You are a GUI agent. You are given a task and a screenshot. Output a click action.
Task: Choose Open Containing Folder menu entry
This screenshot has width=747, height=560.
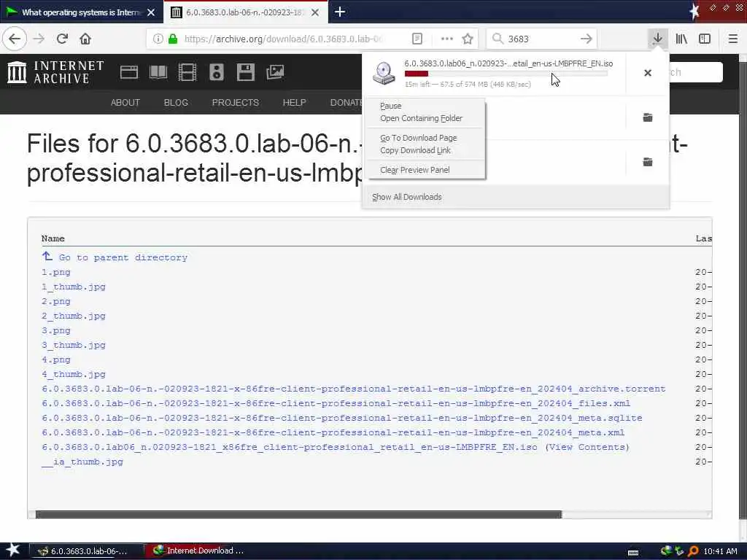point(421,118)
